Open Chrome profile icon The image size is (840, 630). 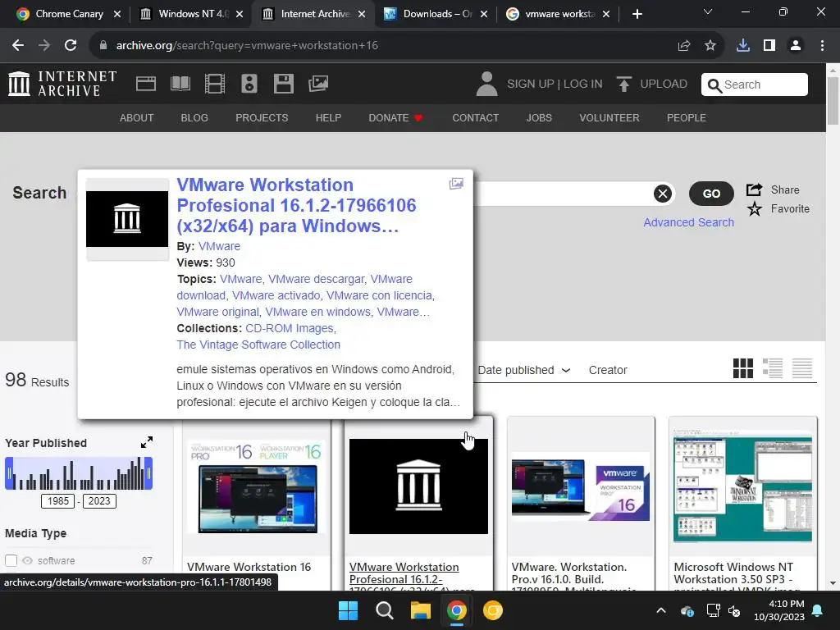point(796,46)
